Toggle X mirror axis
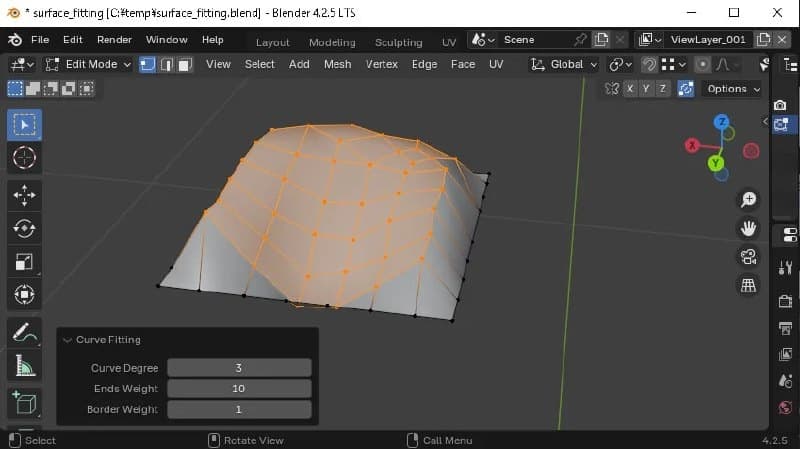This screenshot has width=800, height=449. (630, 89)
